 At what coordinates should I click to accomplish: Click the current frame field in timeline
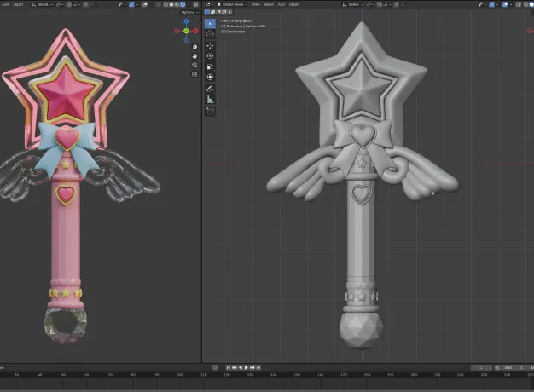pyautogui.click(x=481, y=367)
